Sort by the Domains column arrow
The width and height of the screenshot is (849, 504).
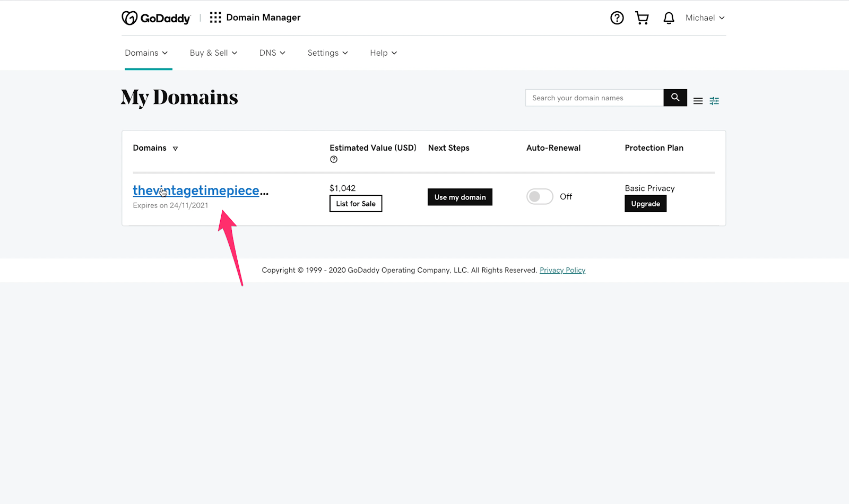tap(175, 149)
